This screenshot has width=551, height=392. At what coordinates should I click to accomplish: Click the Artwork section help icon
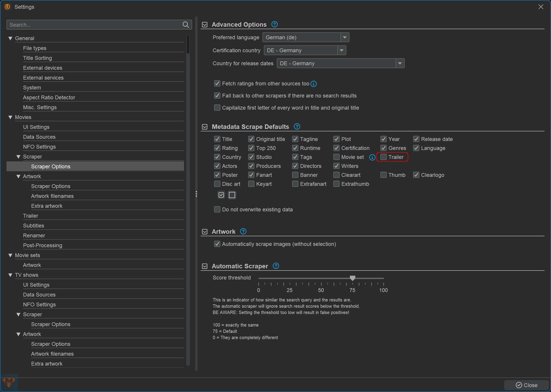point(243,232)
